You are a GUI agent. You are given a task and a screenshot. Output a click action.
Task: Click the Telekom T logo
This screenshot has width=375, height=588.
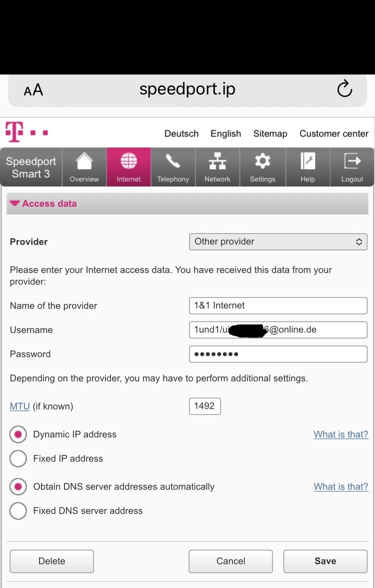pyautogui.click(x=15, y=132)
